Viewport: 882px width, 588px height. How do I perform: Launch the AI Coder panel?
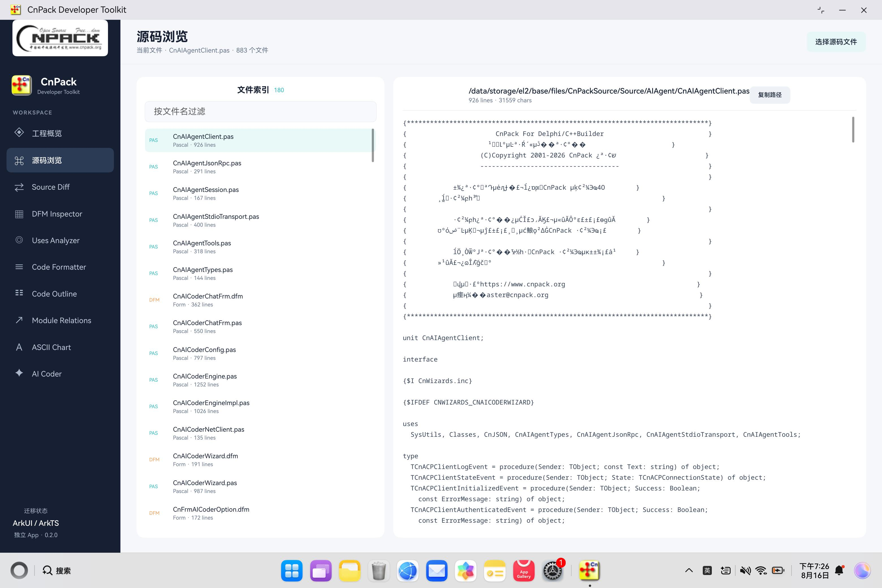[60, 374]
